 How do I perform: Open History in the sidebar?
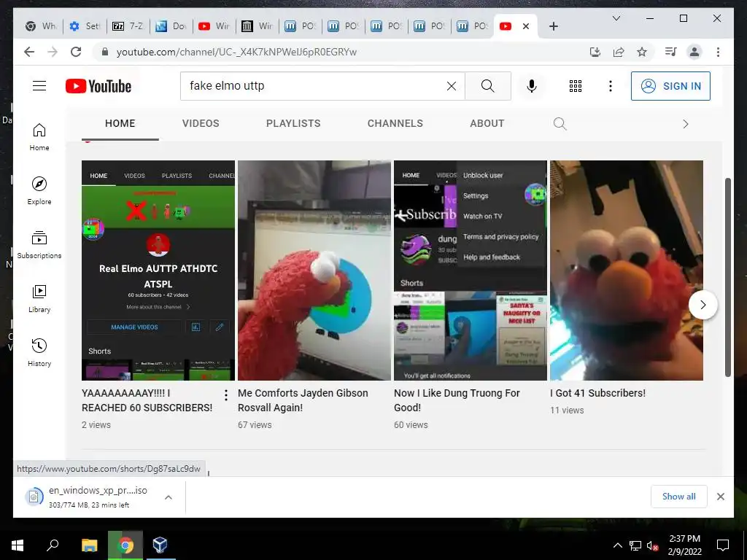click(39, 352)
